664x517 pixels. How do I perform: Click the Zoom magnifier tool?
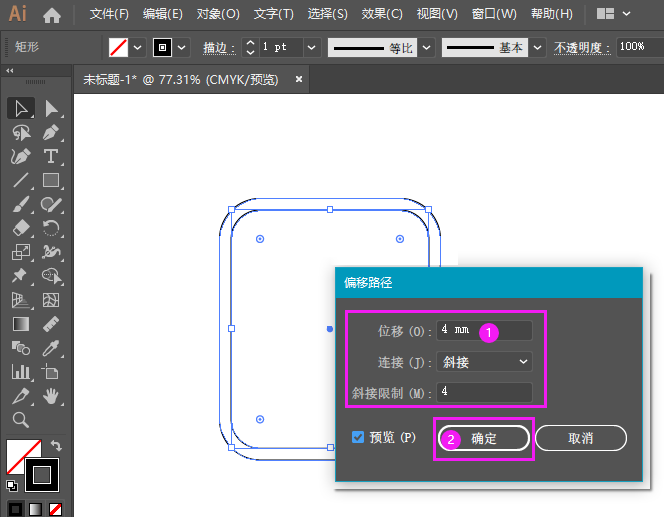pyautogui.click(x=20, y=420)
